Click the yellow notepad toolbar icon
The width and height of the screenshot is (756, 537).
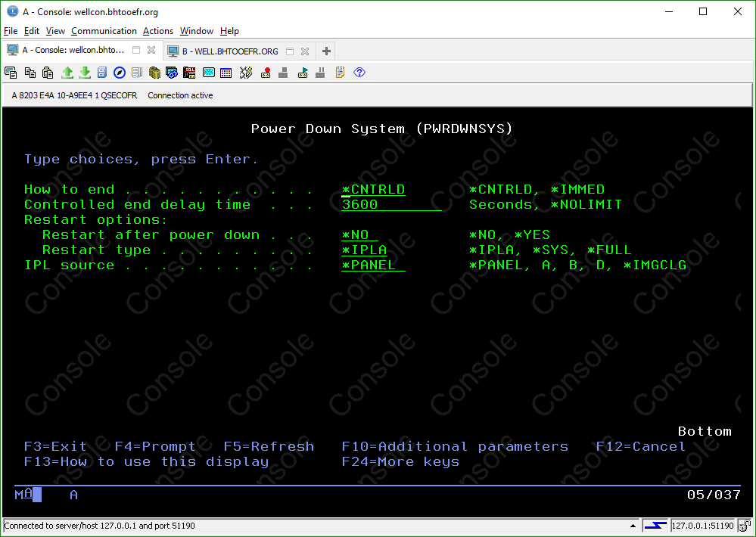click(340, 73)
